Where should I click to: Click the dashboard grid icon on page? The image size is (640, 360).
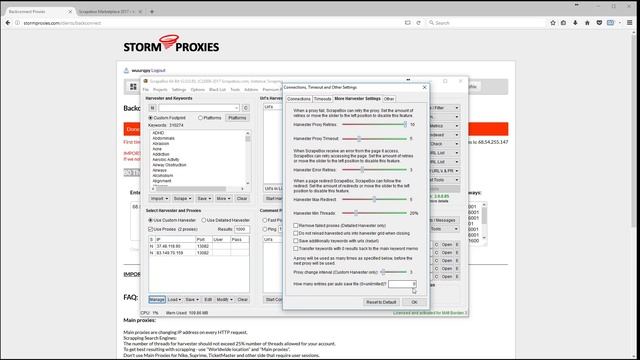(x=133, y=87)
